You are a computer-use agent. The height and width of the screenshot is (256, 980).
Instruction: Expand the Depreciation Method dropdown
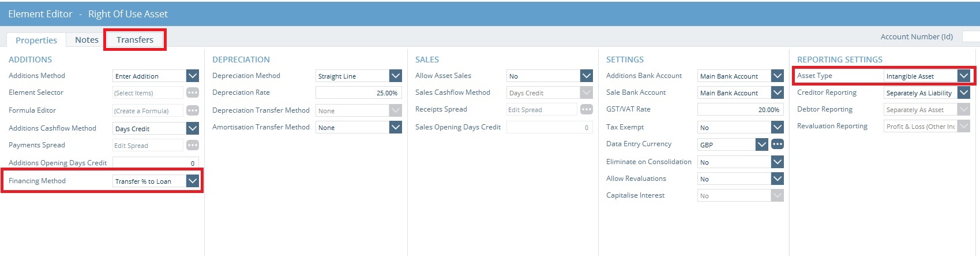396,76
